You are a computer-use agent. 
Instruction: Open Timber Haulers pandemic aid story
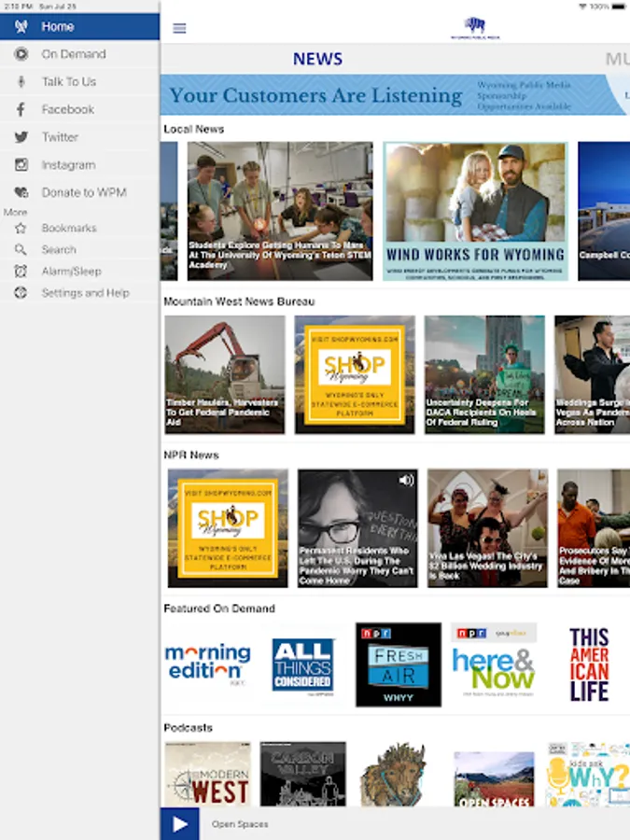pyautogui.click(x=224, y=374)
